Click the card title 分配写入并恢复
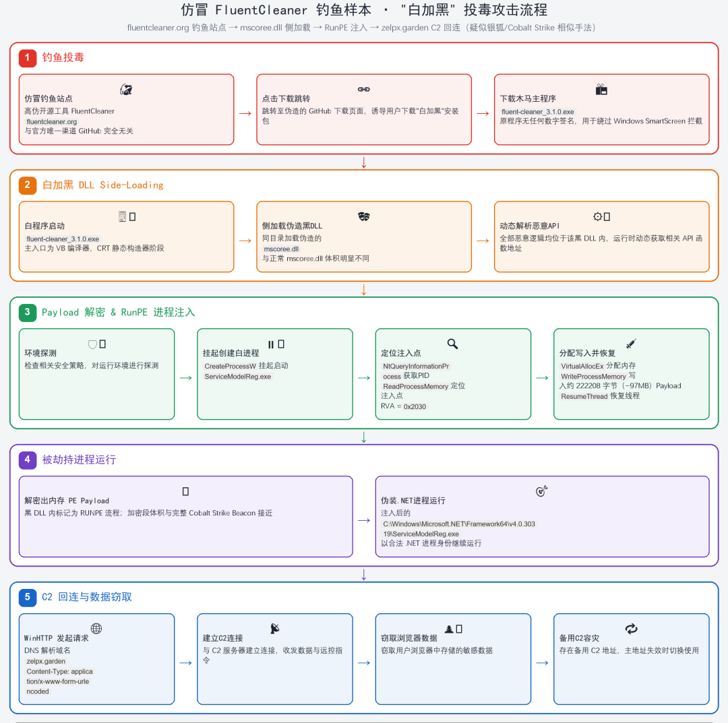Image resolution: width=728 pixels, height=723 pixels. tap(587, 353)
